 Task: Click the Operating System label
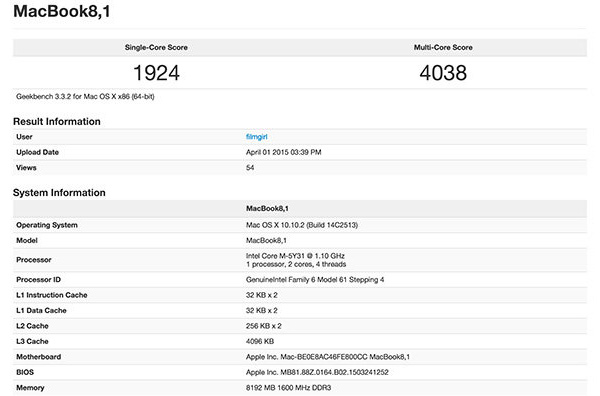(47, 225)
